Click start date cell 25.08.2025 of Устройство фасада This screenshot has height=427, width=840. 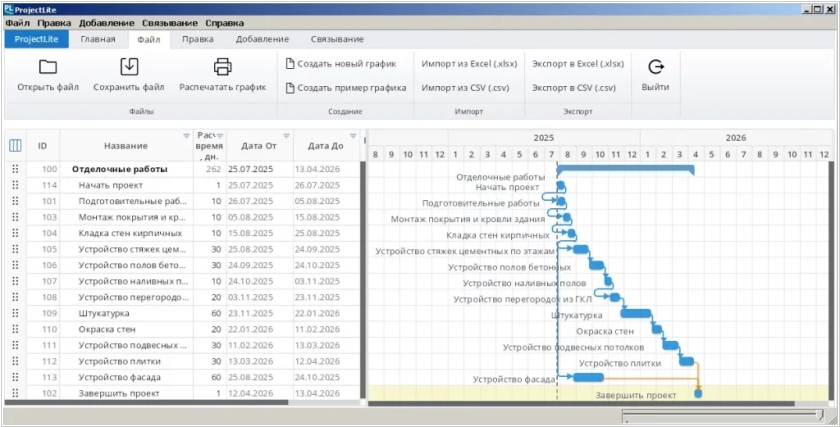click(251, 377)
